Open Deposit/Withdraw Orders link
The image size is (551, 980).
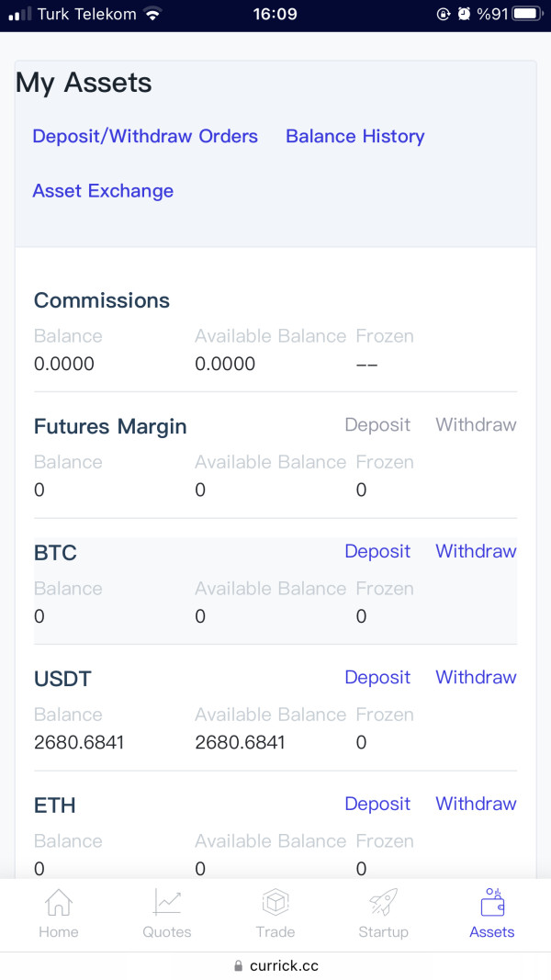tap(145, 136)
